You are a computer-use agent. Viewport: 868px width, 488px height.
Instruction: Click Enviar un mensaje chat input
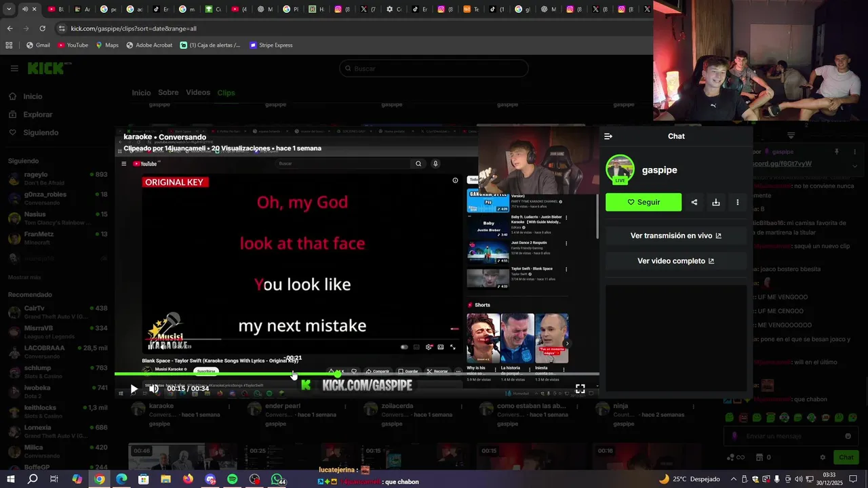(791, 436)
